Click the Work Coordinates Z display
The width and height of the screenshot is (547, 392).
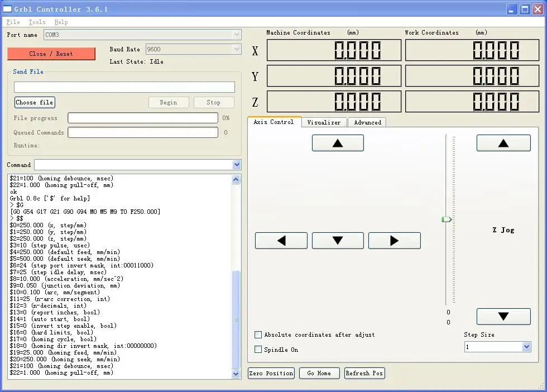(x=472, y=102)
